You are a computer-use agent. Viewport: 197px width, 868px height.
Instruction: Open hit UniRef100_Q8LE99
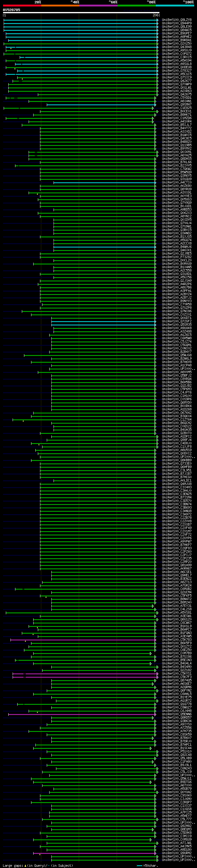tap(177, 26)
